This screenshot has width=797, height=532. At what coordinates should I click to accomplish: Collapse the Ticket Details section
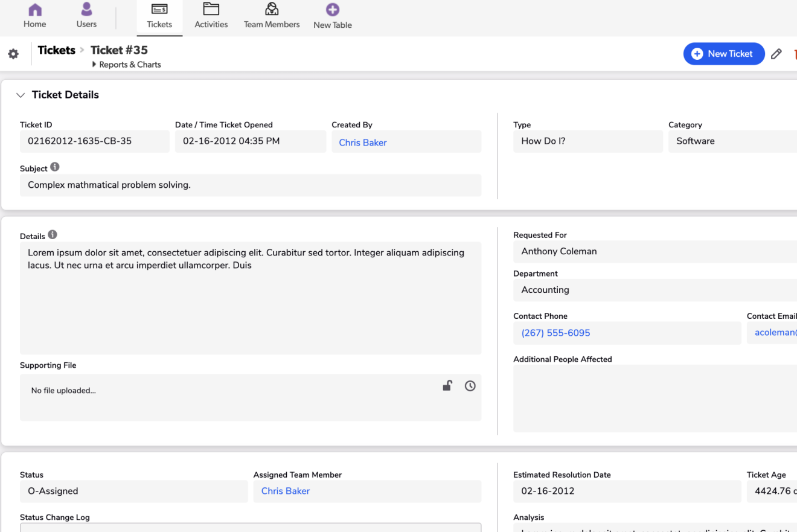21,95
